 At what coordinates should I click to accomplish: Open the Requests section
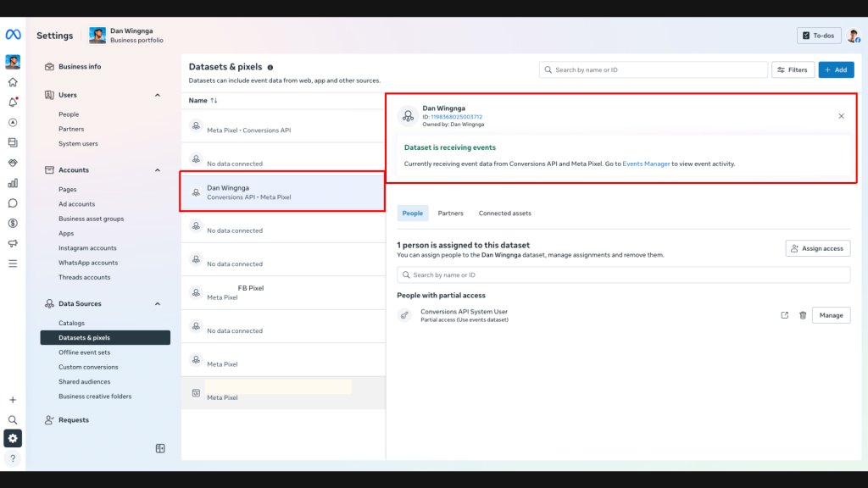tap(74, 420)
